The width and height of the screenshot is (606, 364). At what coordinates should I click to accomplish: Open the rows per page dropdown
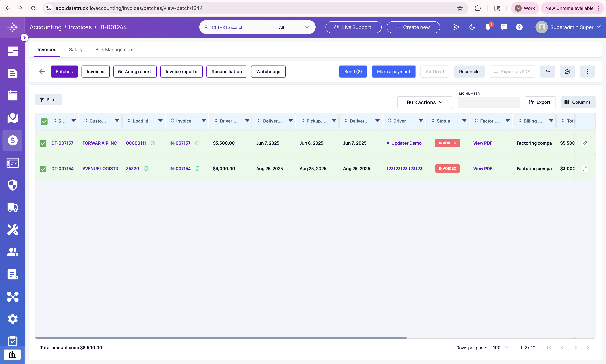(x=501, y=348)
